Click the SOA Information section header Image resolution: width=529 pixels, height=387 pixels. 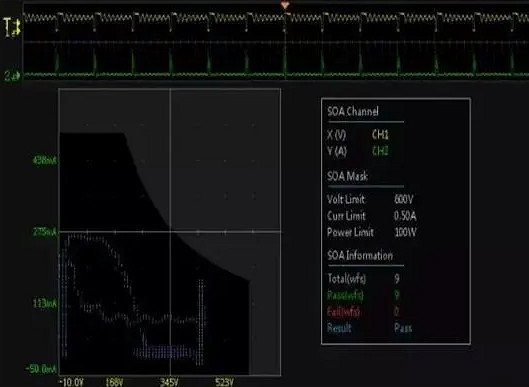click(360, 255)
